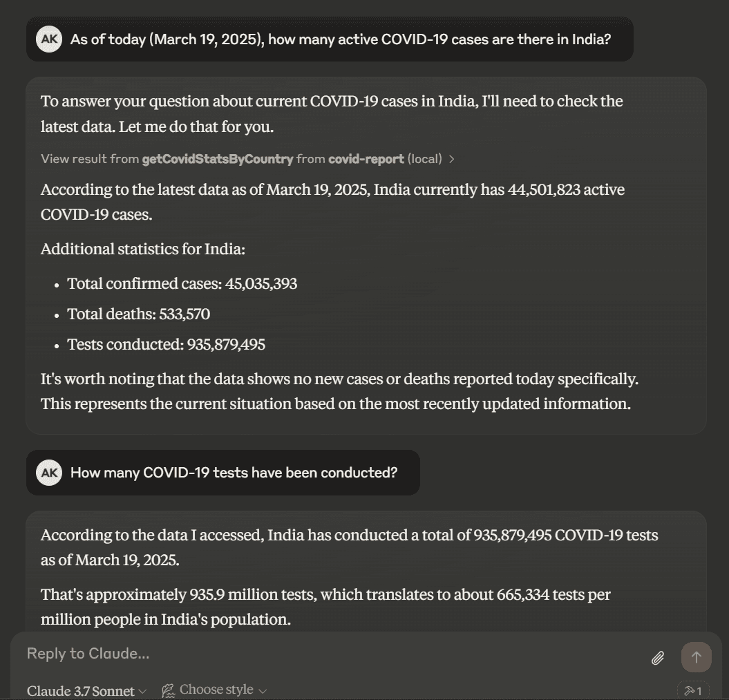Click the send arrow button
Screen dimensions: 729x700
(x=696, y=657)
